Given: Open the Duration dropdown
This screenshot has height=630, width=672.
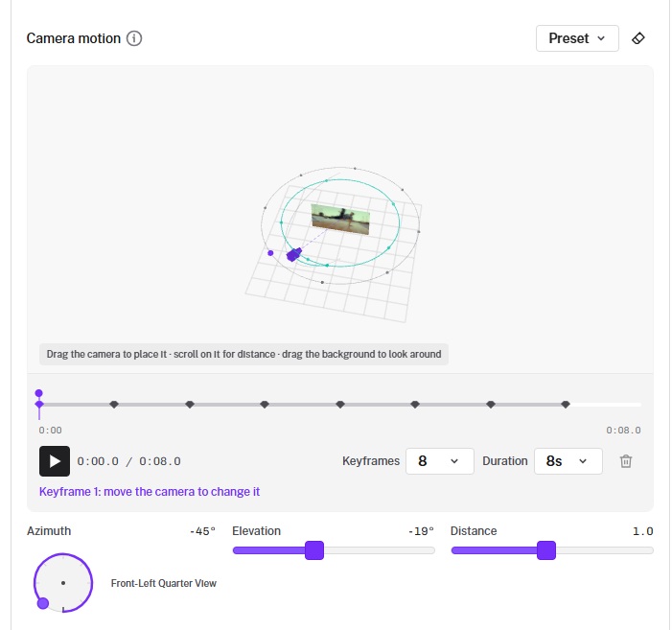Looking at the screenshot, I should click(568, 461).
